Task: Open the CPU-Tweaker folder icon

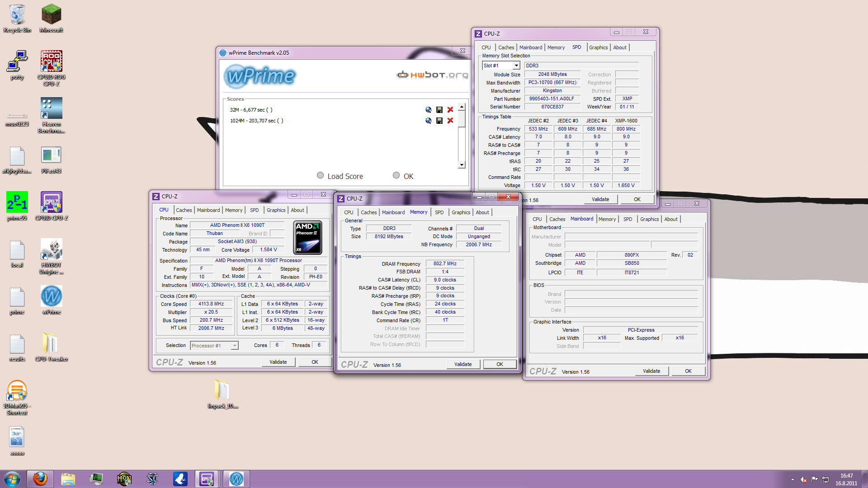Action: pos(51,347)
